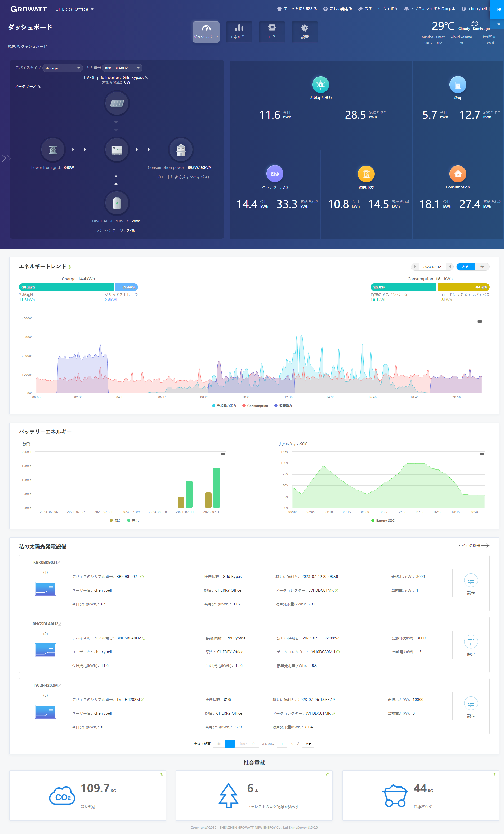Click the solar panel icon in flow diagram

click(x=117, y=103)
